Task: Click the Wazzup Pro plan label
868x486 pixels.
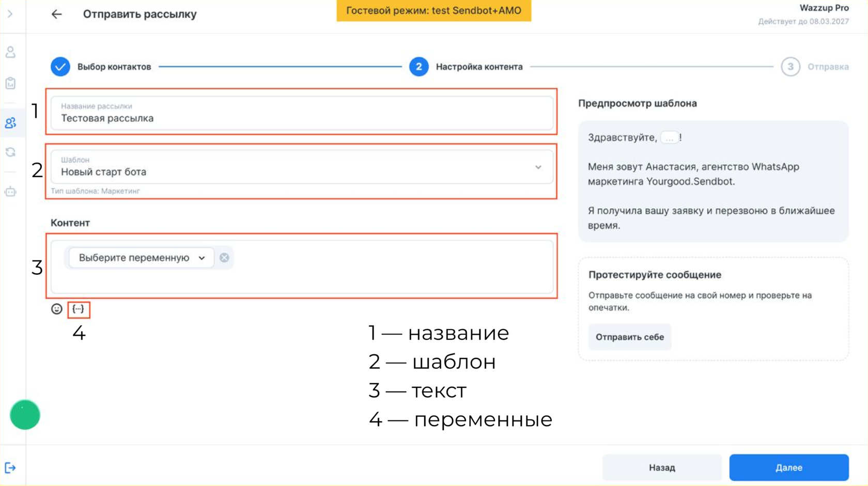Action: point(824,8)
